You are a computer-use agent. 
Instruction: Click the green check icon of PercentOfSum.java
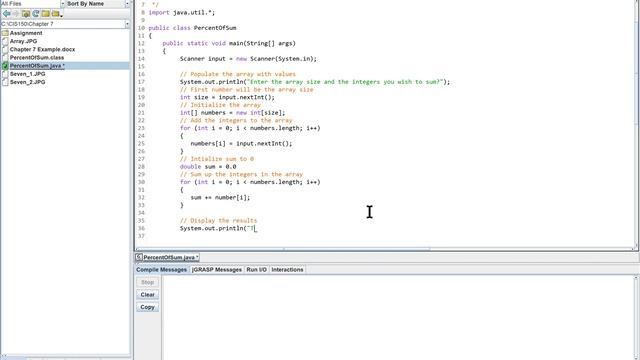(x=5, y=66)
